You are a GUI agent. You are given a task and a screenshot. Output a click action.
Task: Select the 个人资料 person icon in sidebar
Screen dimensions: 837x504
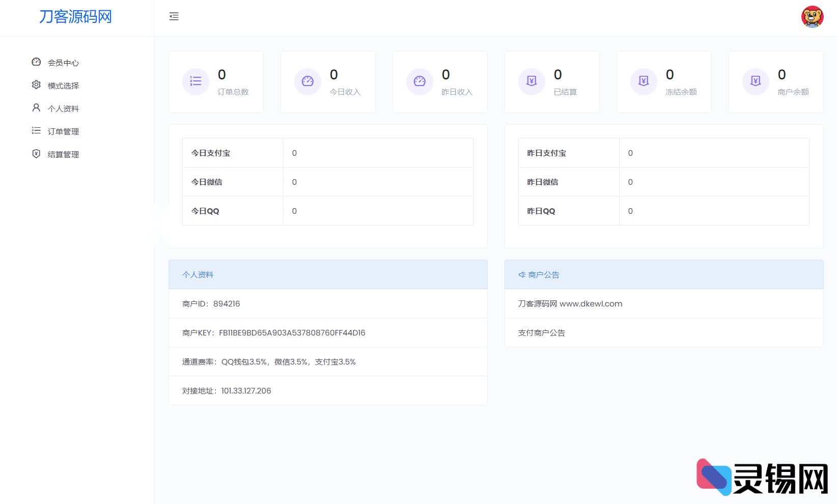point(36,107)
